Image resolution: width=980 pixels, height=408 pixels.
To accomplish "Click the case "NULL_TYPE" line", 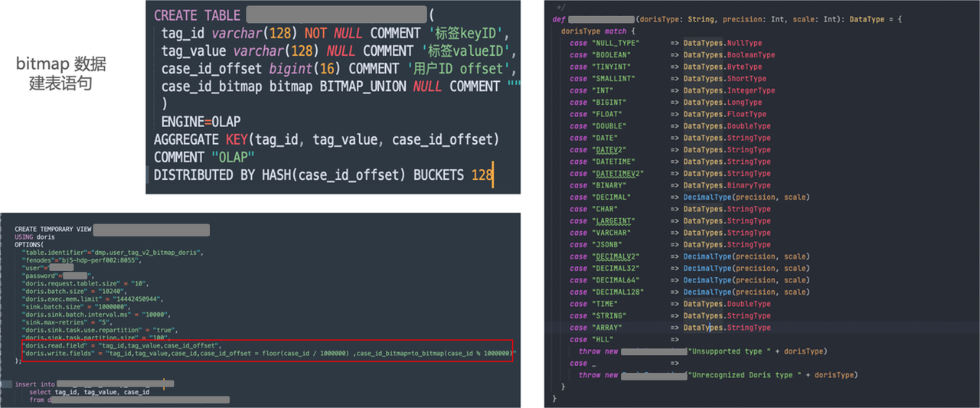I will (666, 44).
